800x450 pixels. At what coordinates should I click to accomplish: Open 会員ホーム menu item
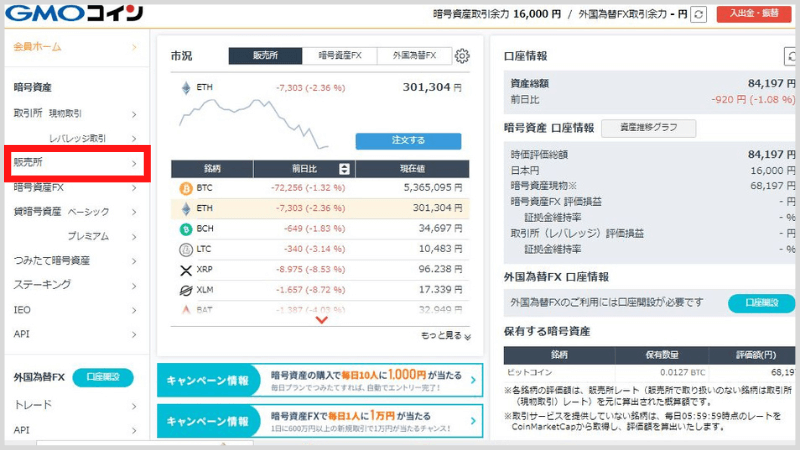(77, 47)
